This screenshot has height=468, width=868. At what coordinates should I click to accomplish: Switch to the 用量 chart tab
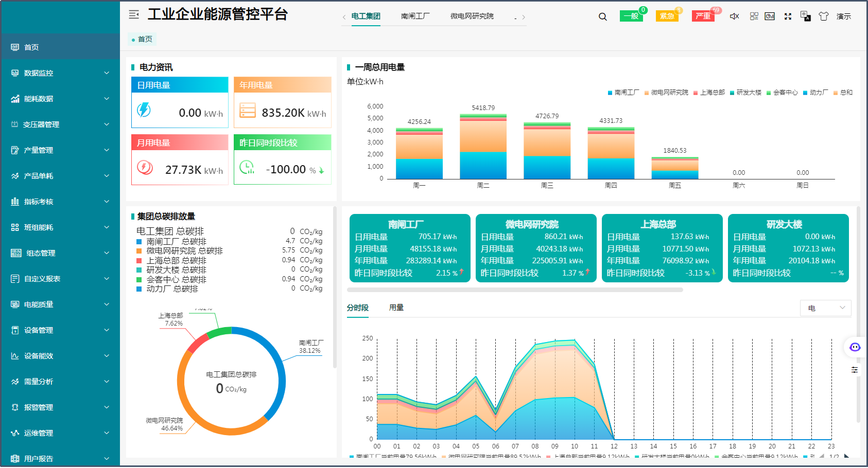pyautogui.click(x=396, y=308)
